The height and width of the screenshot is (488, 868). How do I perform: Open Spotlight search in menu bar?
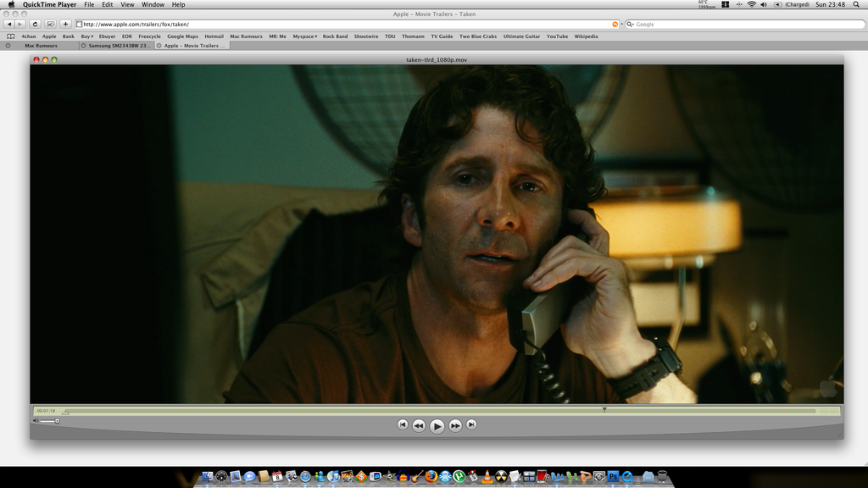856,4
